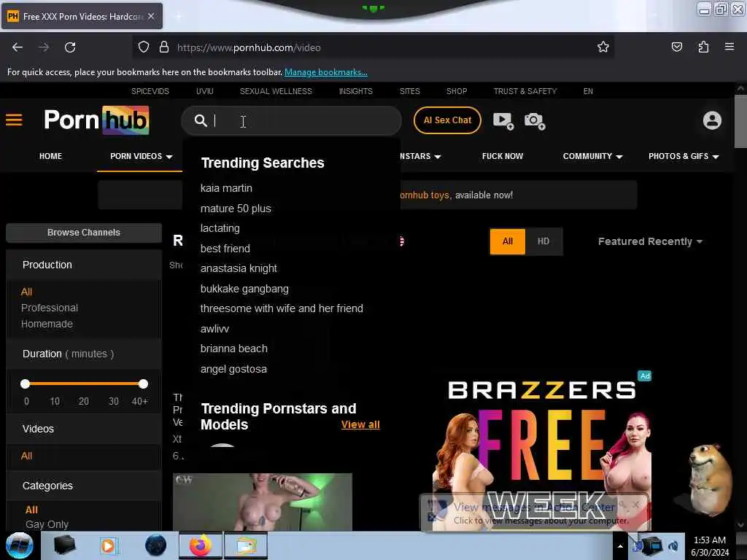Open the Shop top link
The height and width of the screenshot is (560, 747).
[457, 91]
